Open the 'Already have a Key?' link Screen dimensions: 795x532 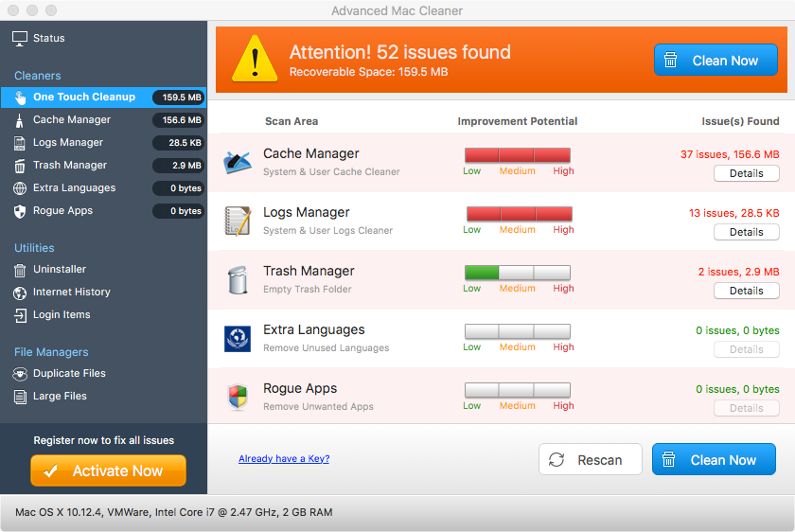pyautogui.click(x=284, y=458)
